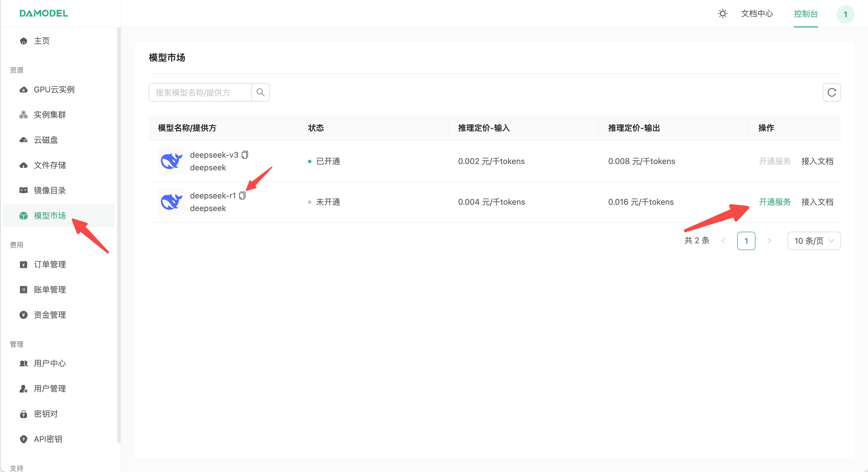The height and width of the screenshot is (472, 868).
Task: Click the 资金管理 yen icon
Action: click(23, 315)
